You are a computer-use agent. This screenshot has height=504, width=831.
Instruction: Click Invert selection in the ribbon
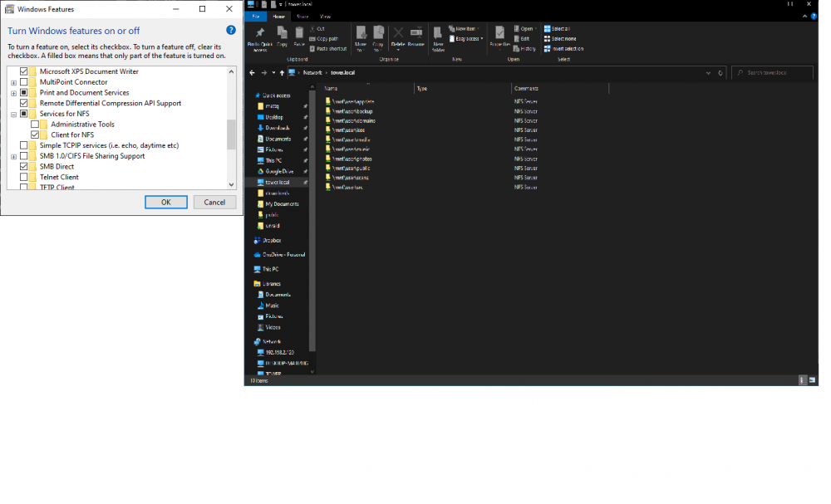point(564,49)
